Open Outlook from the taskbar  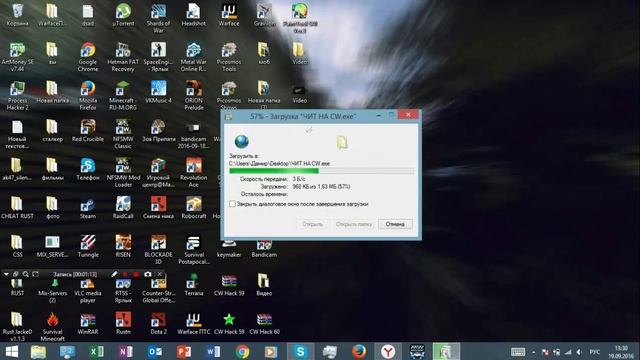[x=155, y=352]
